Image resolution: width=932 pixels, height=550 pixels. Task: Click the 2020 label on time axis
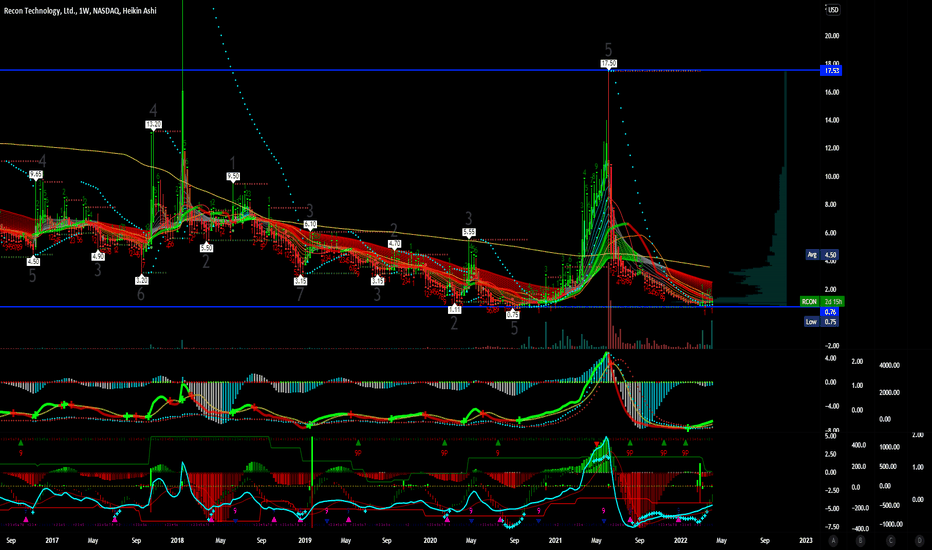pos(430,540)
